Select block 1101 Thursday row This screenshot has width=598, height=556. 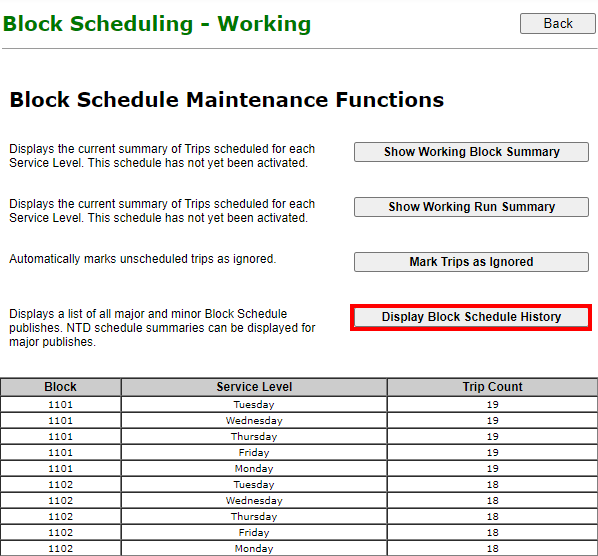pyautogui.click(x=299, y=436)
